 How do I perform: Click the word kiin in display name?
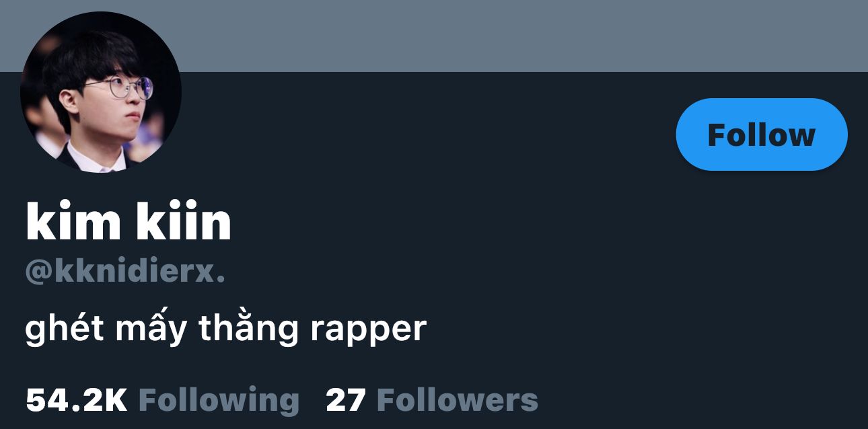point(184,222)
